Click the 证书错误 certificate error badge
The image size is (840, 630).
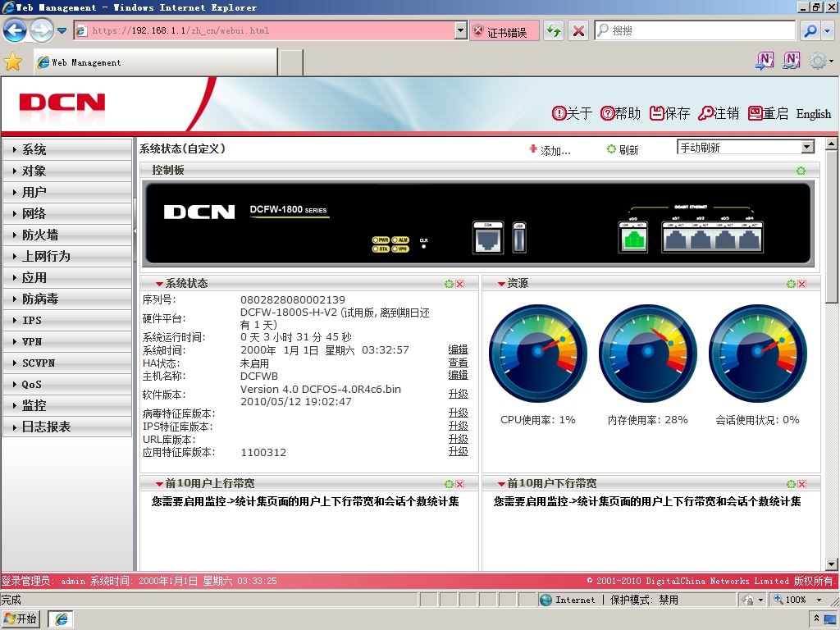click(504, 31)
